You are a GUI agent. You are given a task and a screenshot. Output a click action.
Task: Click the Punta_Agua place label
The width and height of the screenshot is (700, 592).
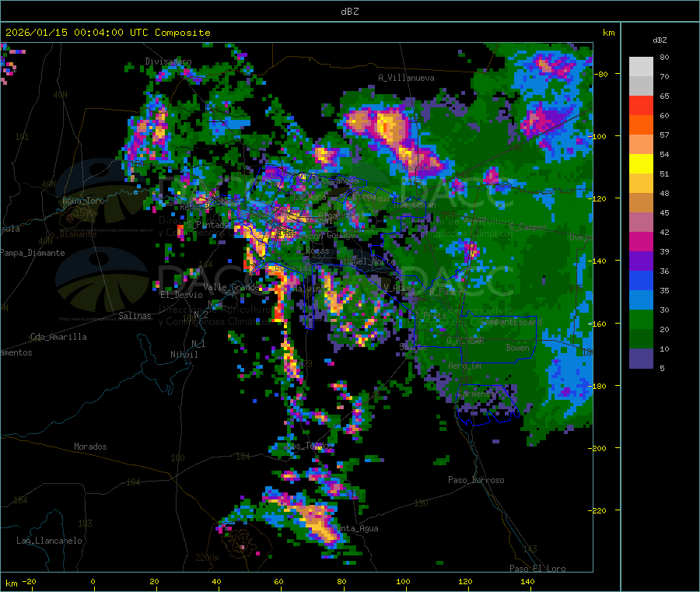tap(355, 528)
